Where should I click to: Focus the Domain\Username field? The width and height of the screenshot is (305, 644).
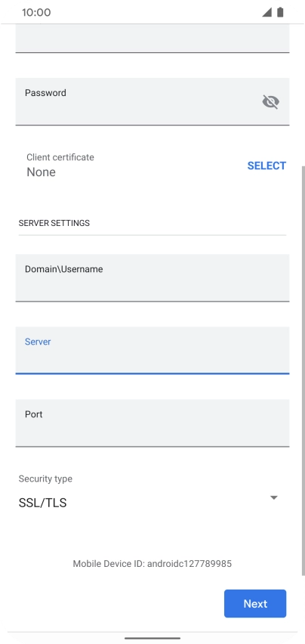[152, 277]
